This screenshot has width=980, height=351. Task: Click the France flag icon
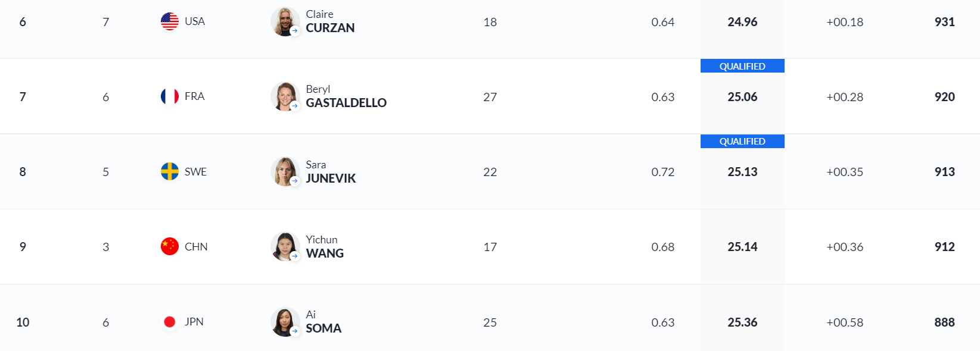[x=170, y=96]
